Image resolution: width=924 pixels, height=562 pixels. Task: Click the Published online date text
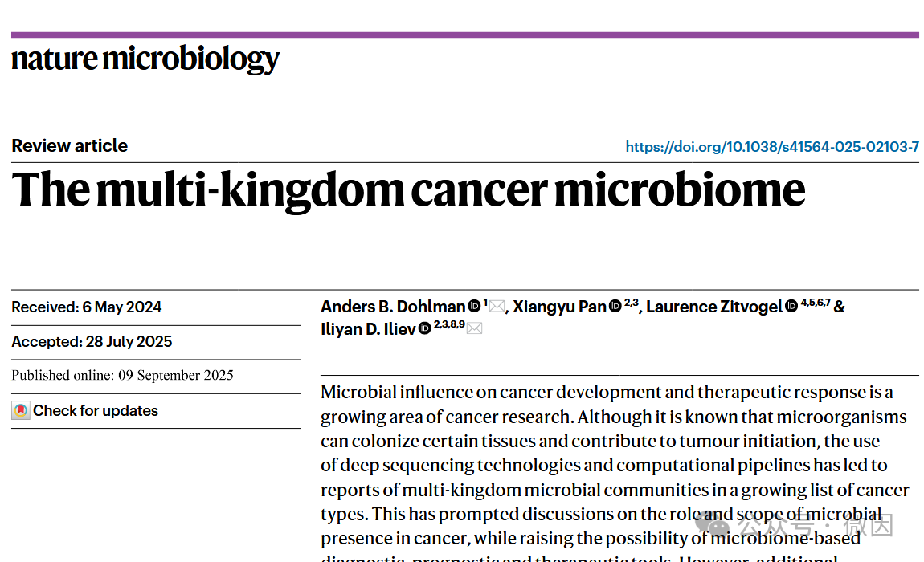click(x=122, y=375)
